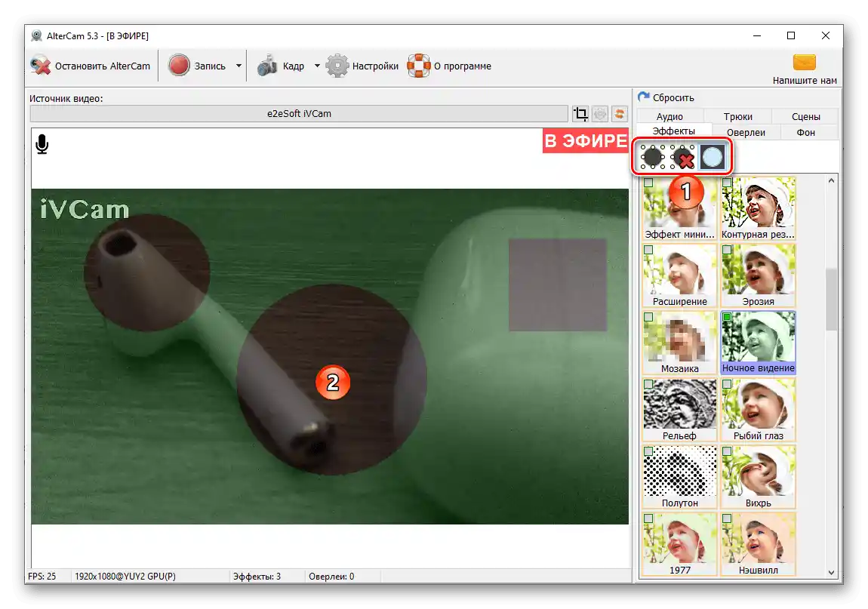This screenshot has height=609, width=868.
Task: Click the red record button icon
Action: (179, 66)
